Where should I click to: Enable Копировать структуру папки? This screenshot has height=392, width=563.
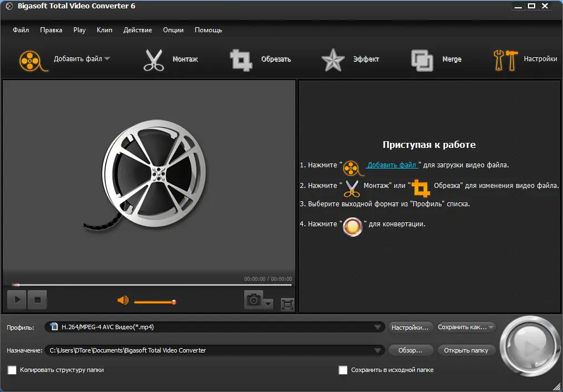(12, 370)
